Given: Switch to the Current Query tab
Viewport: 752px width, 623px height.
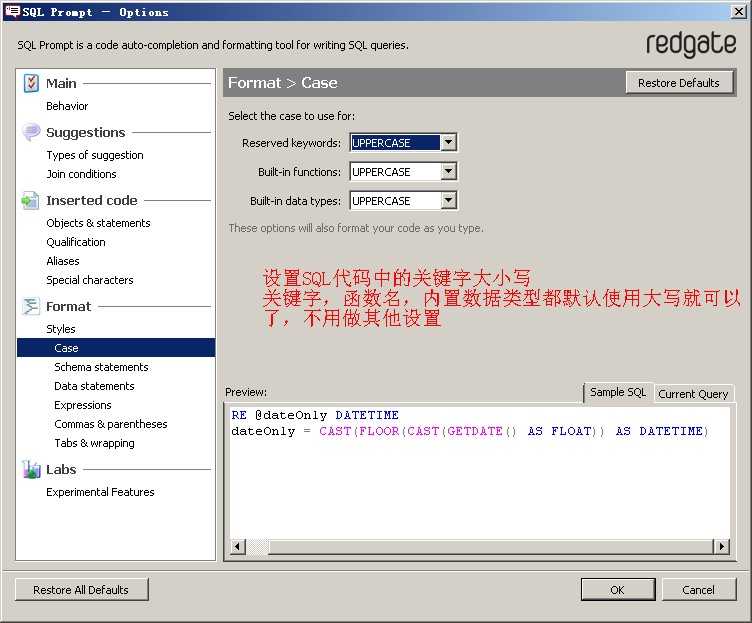Looking at the screenshot, I should coord(693,394).
